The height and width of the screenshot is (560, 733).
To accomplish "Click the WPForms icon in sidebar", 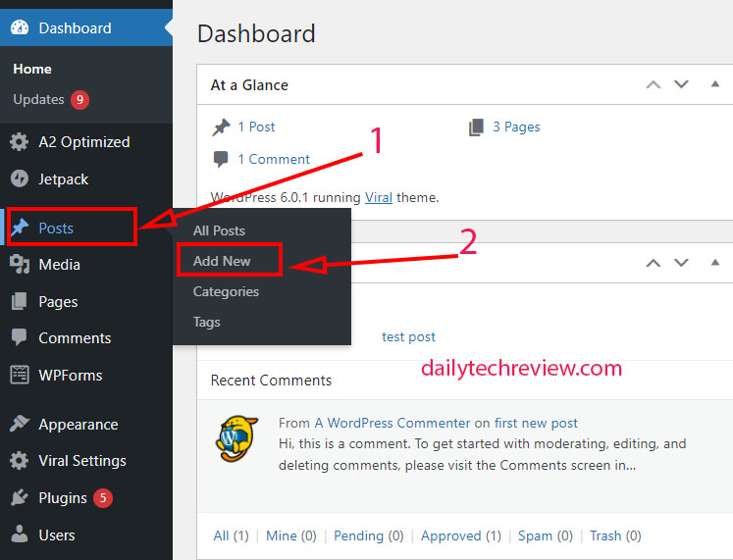I will pos(20,375).
